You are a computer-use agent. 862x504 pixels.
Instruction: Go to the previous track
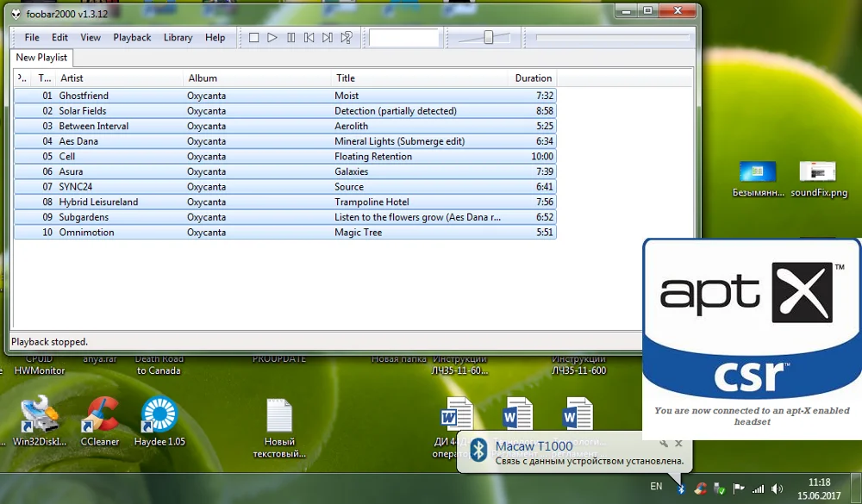(x=309, y=37)
